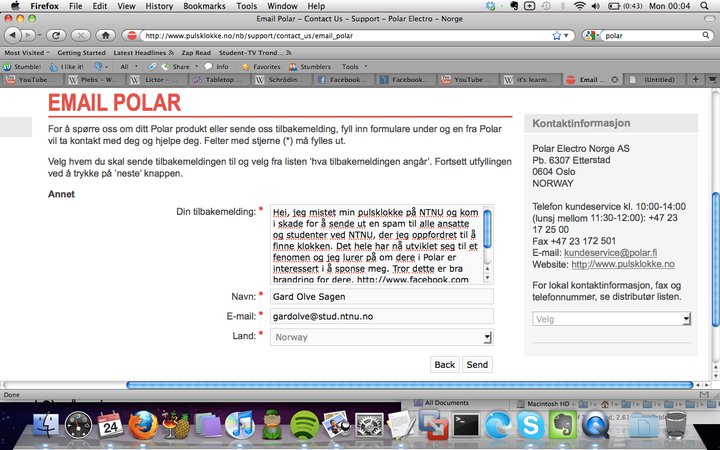Bookmark this page with the star icon

[557, 35]
